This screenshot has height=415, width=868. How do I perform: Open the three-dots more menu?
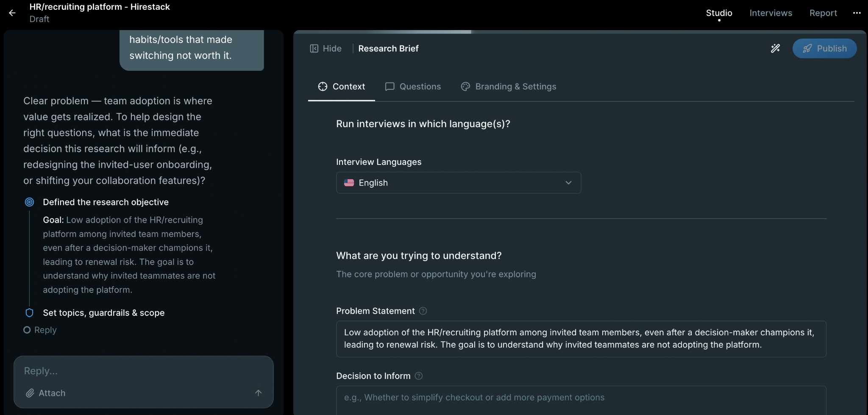pyautogui.click(x=857, y=13)
